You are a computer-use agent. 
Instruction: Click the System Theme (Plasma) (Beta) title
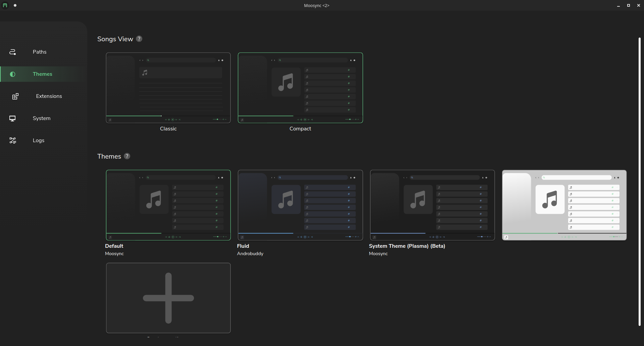(407, 246)
